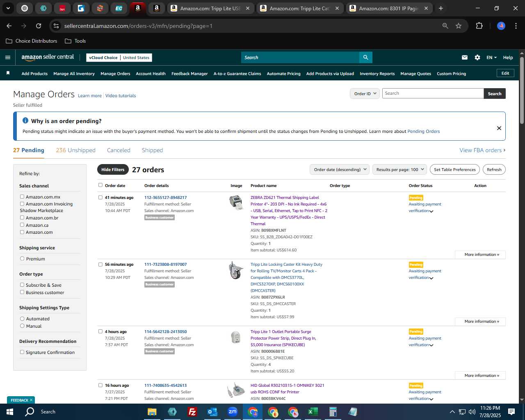Open FileZilla from taskbar
The width and height of the screenshot is (525, 420).
point(192,412)
